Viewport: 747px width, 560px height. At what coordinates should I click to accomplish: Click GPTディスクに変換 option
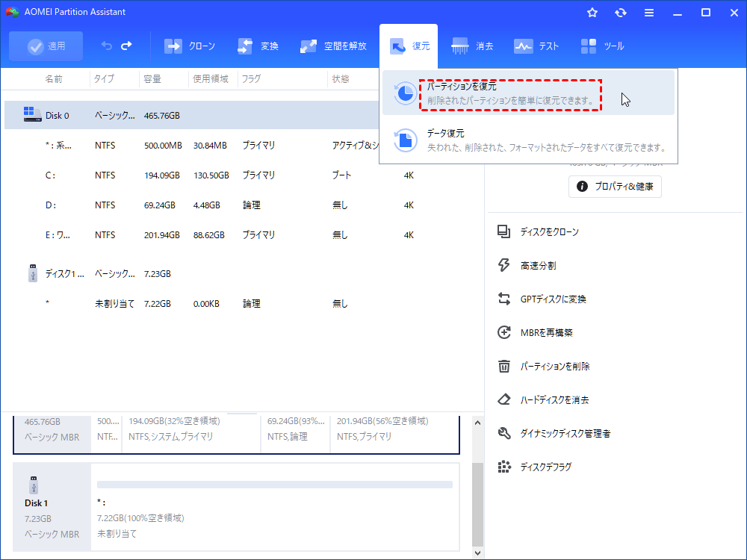(x=541, y=299)
